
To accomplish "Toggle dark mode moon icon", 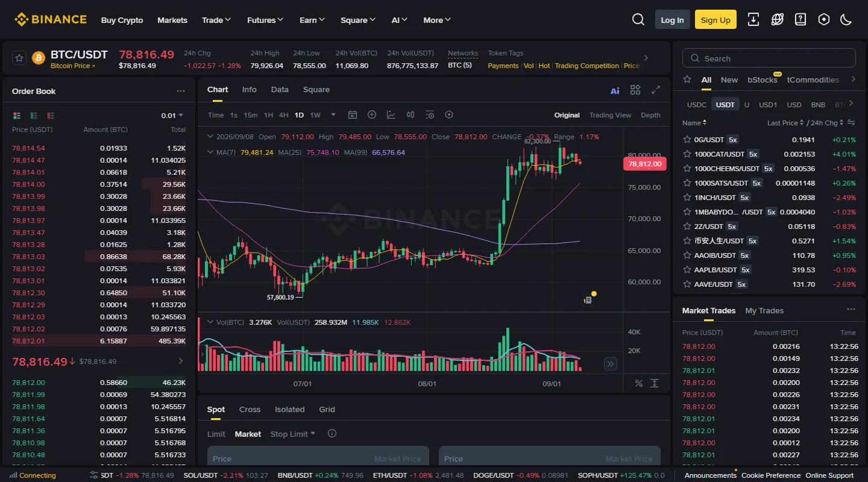I will coord(846,20).
